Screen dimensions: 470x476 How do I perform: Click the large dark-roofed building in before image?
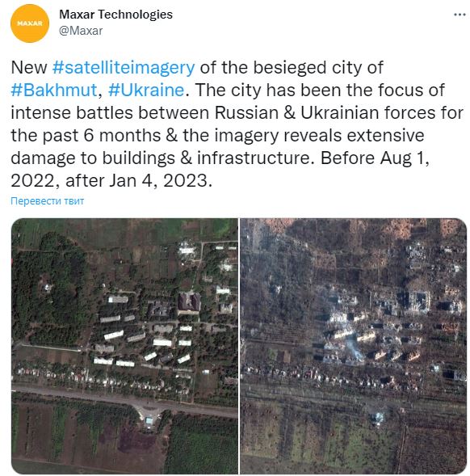tap(189, 302)
